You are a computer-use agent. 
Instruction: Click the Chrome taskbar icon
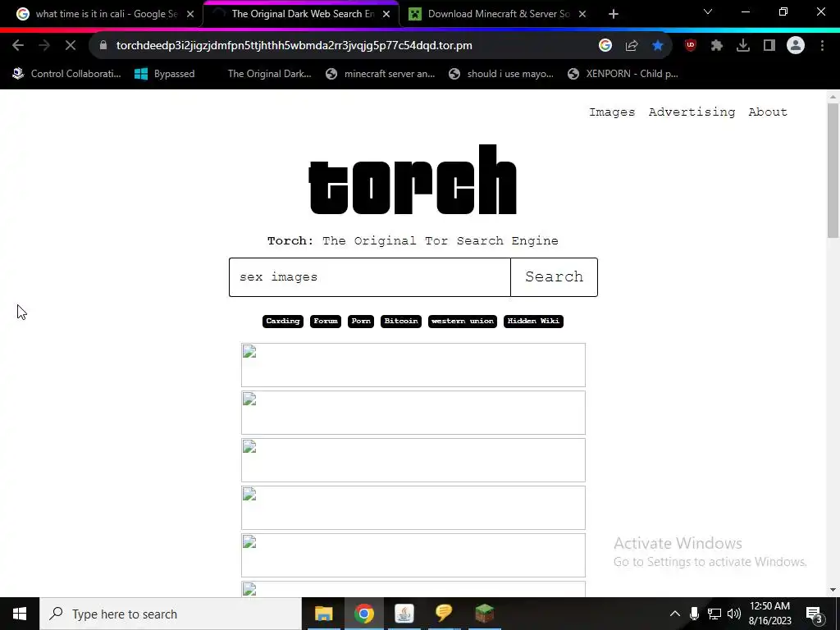[x=363, y=614]
